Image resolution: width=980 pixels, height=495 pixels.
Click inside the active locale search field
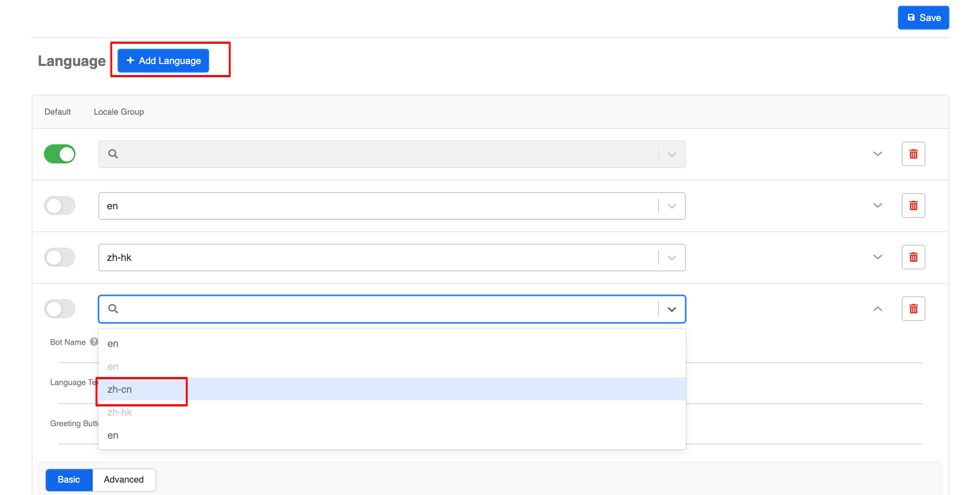tap(387, 309)
